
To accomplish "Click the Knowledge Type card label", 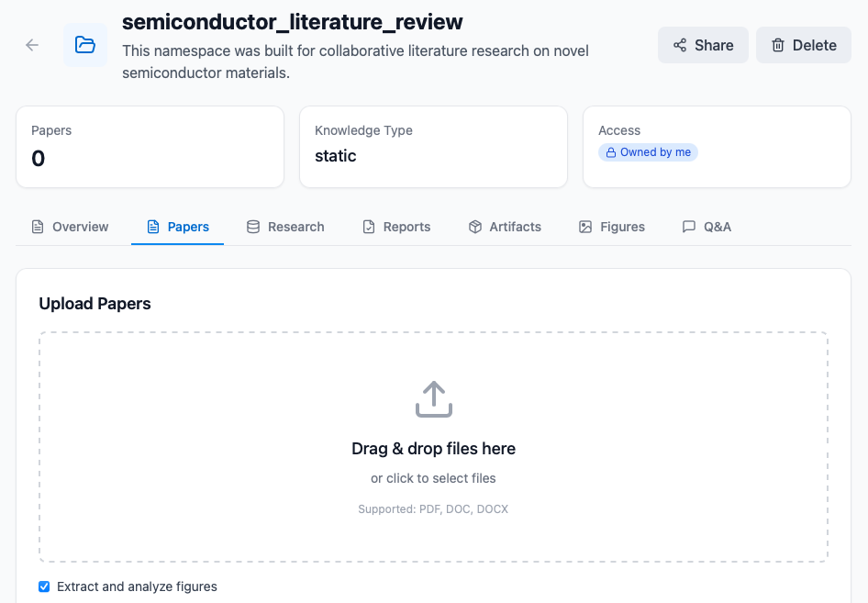I will [x=363, y=130].
